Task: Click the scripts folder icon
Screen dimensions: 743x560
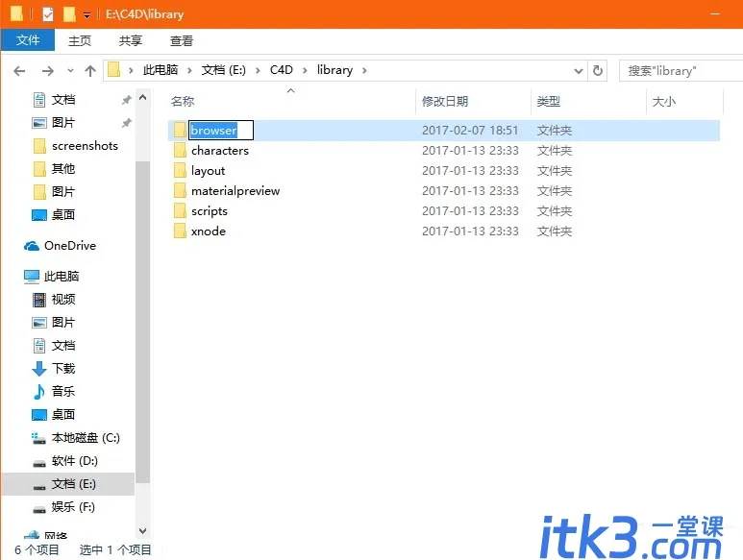Action: click(x=180, y=211)
